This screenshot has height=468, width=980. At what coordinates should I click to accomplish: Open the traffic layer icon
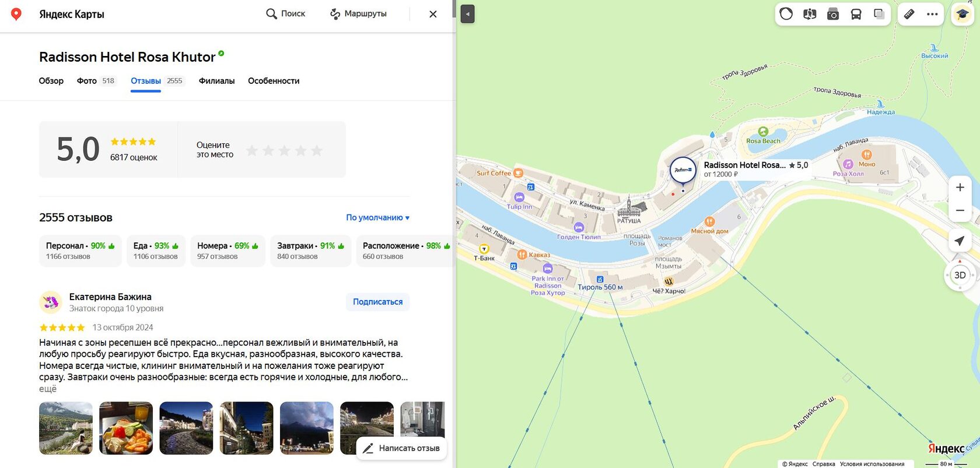786,14
